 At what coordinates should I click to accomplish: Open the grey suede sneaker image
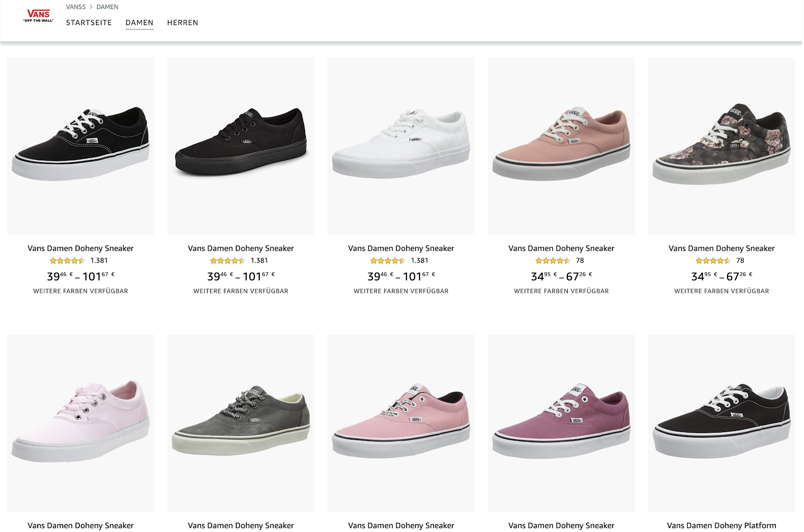click(241, 422)
